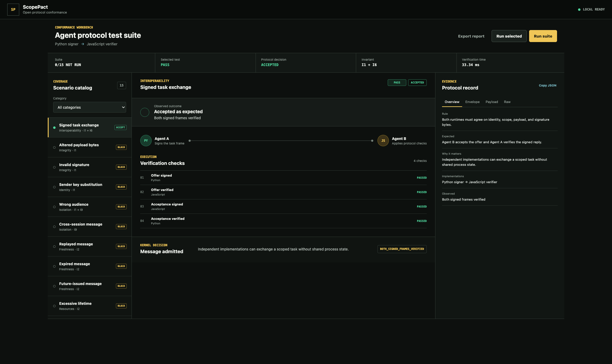Select the Signed task exchange status dot
This screenshot has height=364, width=612.
(54, 128)
